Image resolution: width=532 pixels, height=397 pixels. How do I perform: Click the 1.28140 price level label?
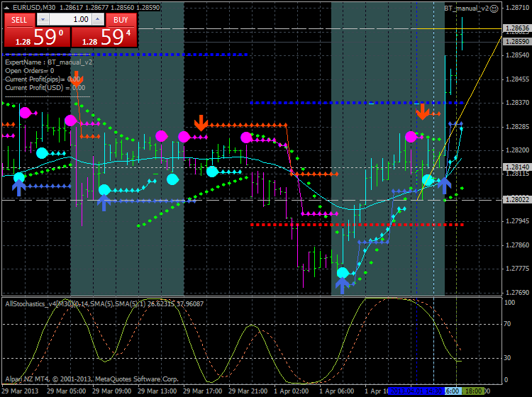pyautogui.click(x=517, y=167)
